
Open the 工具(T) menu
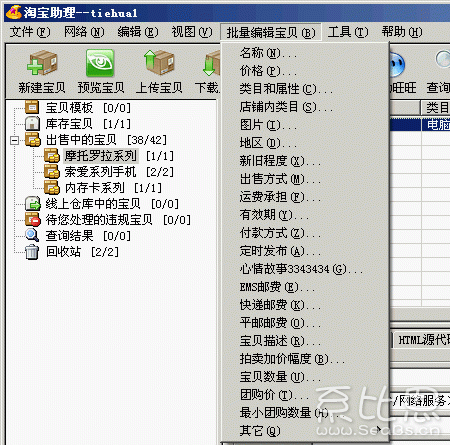pyautogui.click(x=348, y=32)
